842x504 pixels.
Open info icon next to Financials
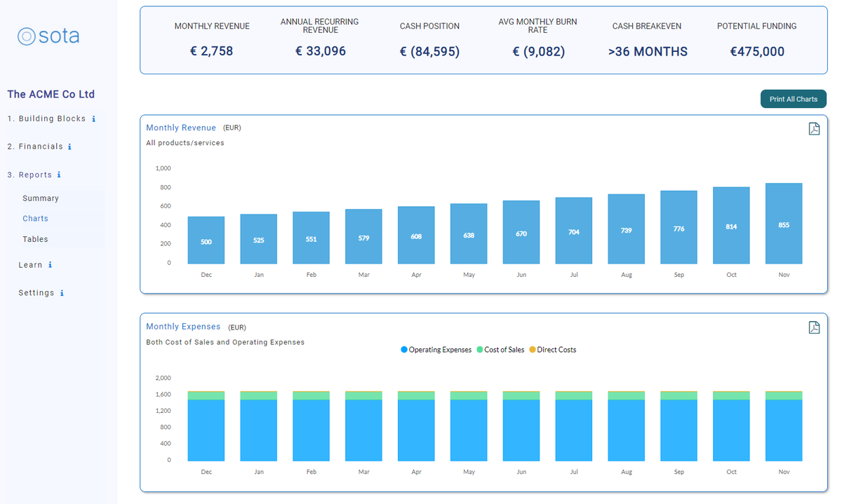coord(69,147)
